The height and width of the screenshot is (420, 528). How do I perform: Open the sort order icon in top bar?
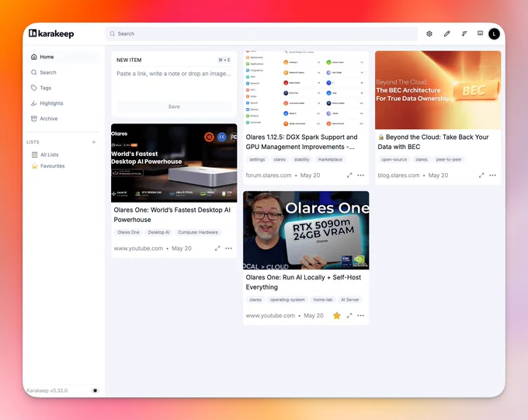point(464,33)
